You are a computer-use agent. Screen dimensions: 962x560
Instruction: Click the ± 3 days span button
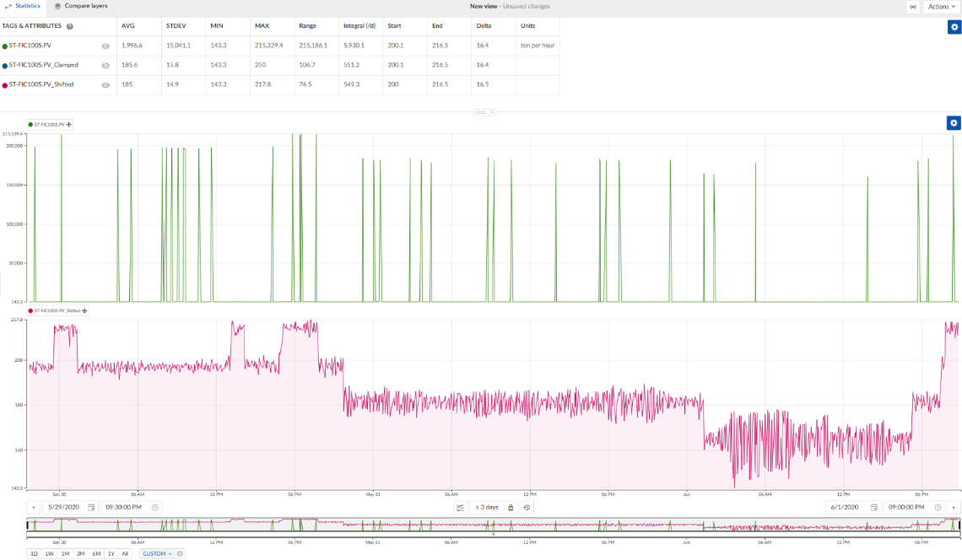click(487, 507)
